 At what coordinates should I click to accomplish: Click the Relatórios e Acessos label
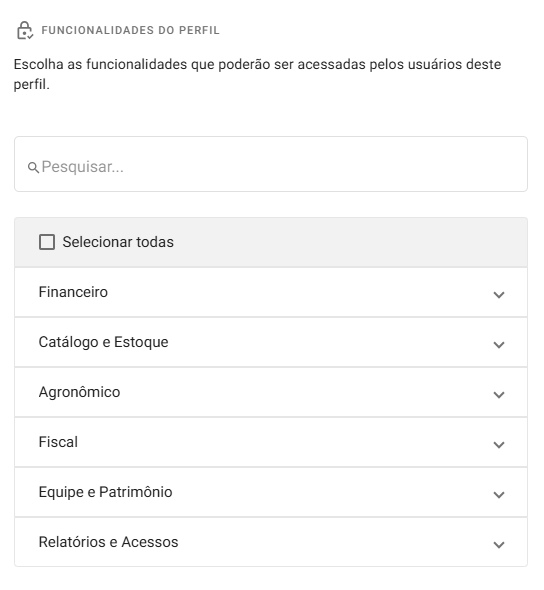tap(108, 542)
